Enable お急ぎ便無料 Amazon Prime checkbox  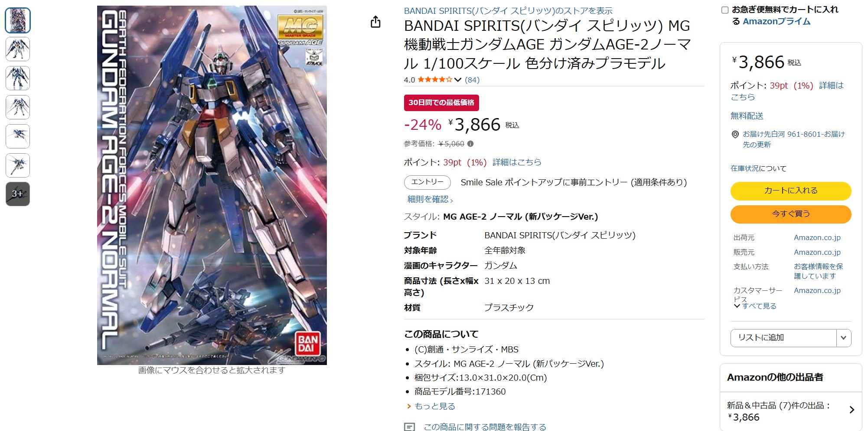tap(724, 10)
